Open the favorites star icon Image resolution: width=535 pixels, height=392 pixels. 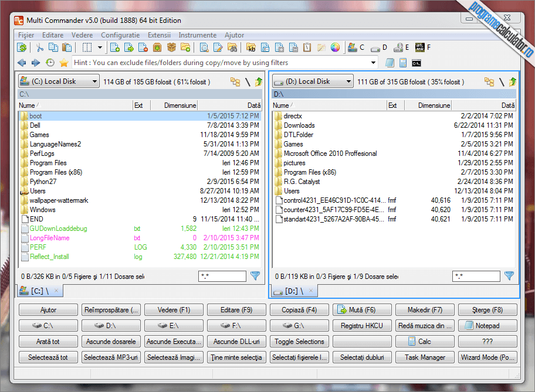pyautogui.click(x=64, y=63)
